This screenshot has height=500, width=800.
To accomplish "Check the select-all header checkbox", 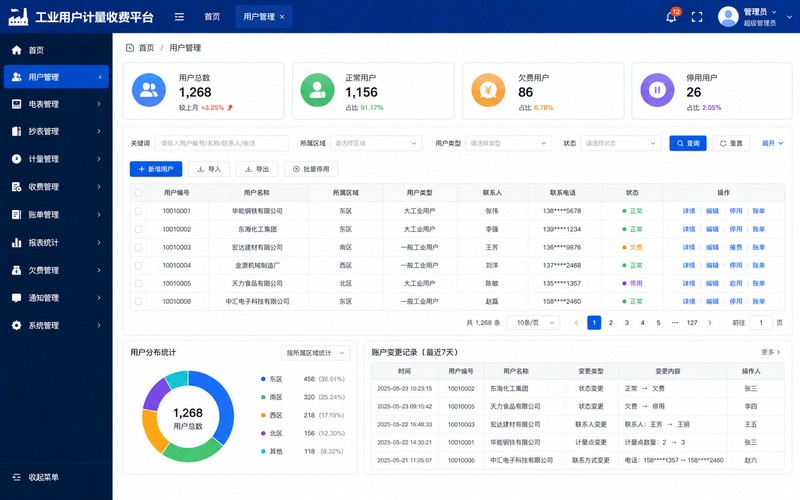I will (138, 193).
